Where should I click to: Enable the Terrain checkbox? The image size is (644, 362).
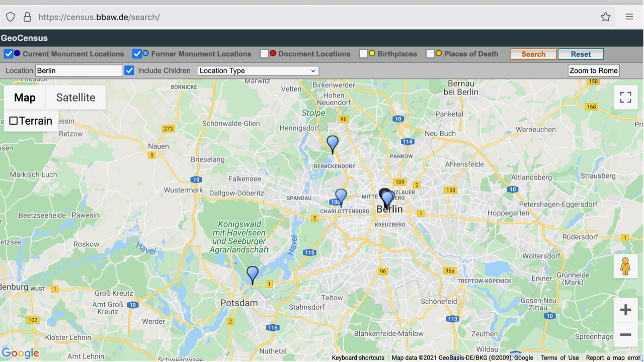14,121
